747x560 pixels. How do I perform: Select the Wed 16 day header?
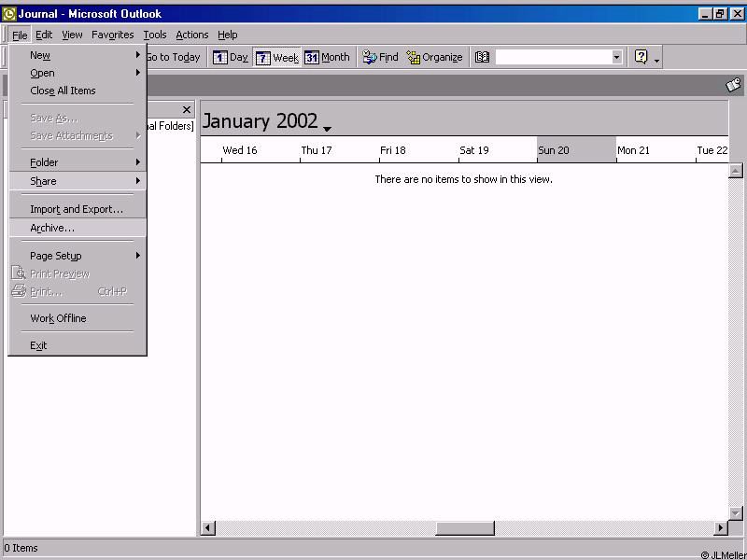click(240, 150)
